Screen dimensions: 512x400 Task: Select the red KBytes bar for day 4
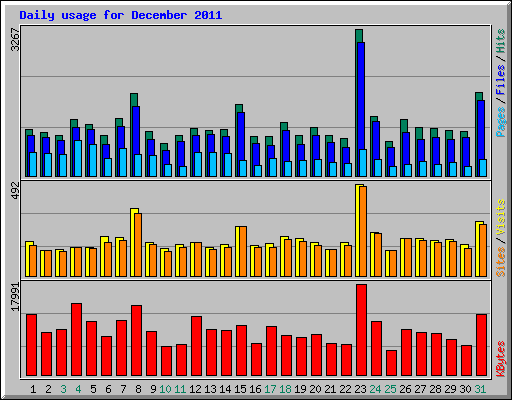(x=76, y=340)
